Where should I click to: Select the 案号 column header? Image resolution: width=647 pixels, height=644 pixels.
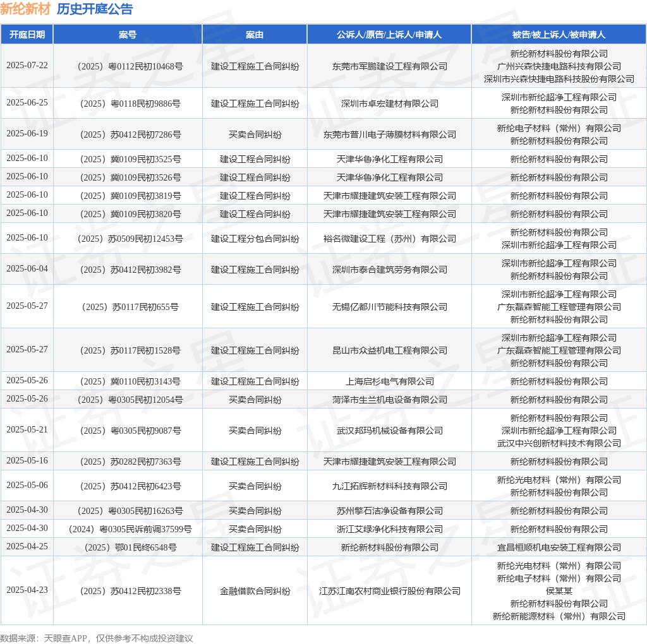pos(128,35)
